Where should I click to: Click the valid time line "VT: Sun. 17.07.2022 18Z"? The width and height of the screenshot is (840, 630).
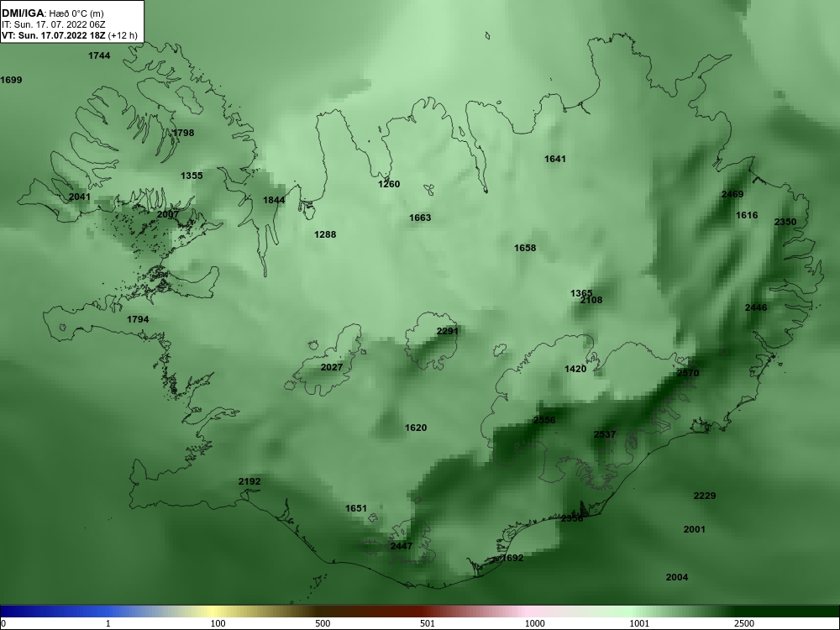[x=54, y=36]
